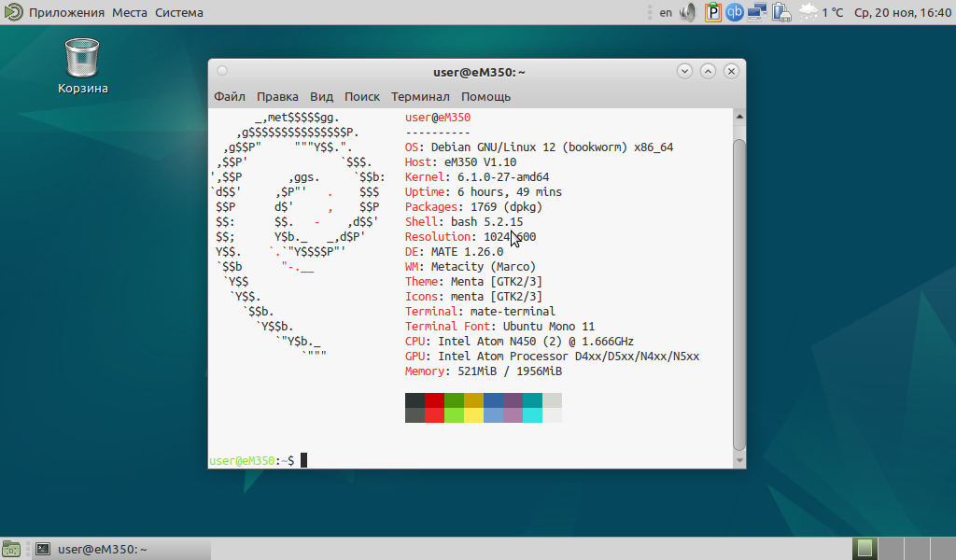The image size is (956, 560).
Task: Click the dark red swatch in top row
Action: tap(434, 400)
